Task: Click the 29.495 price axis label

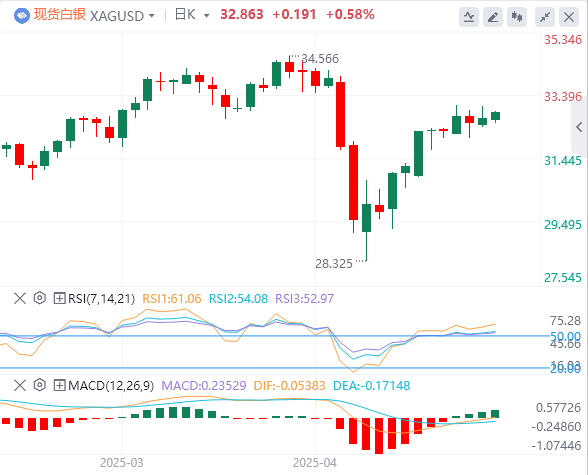Action: [563, 225]
